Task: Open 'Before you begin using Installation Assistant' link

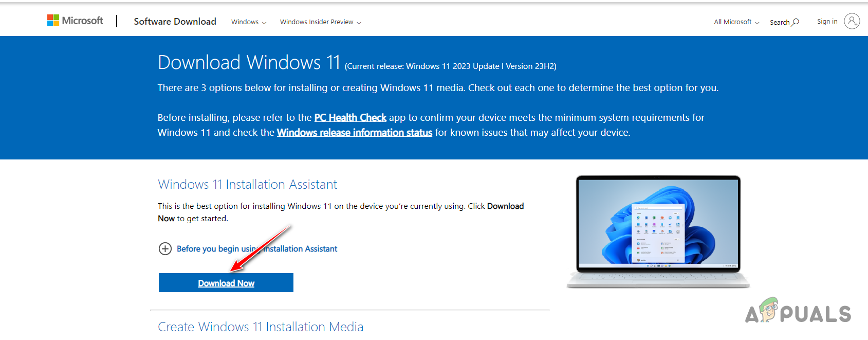Action: coord(257,249)
